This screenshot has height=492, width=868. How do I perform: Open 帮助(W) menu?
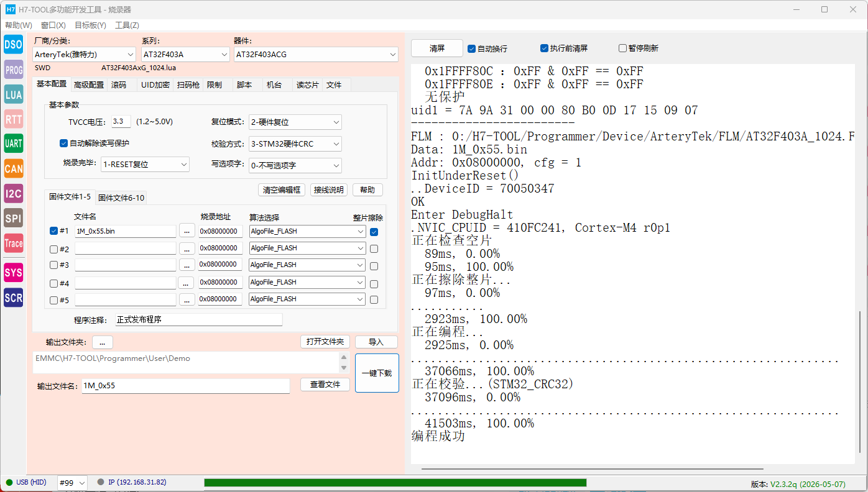[19, 25]
